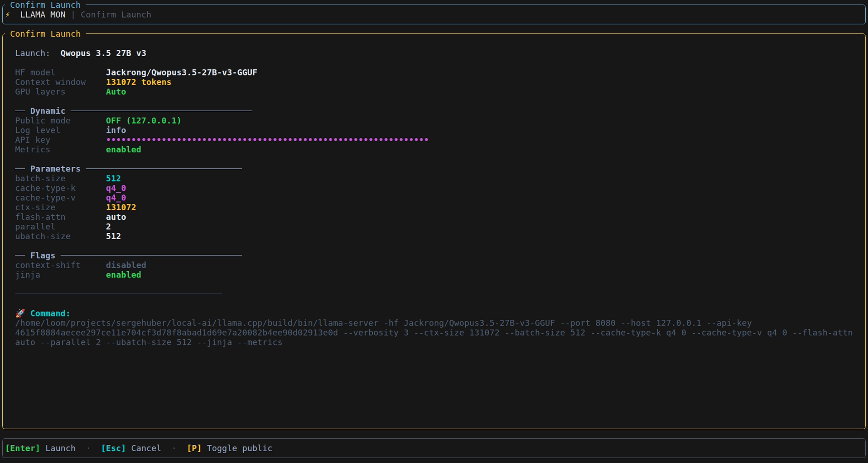Click the Confirm Launch header label

46,33
